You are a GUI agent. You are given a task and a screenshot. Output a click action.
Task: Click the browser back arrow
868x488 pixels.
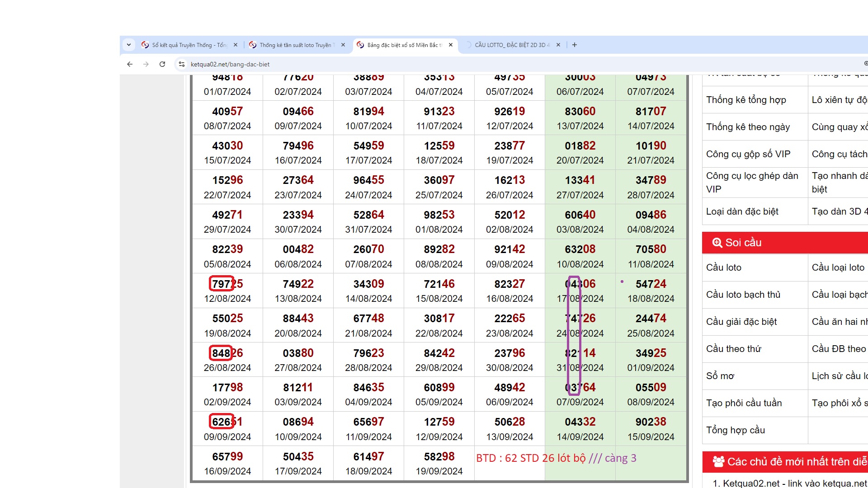click(x=130, y=64)
